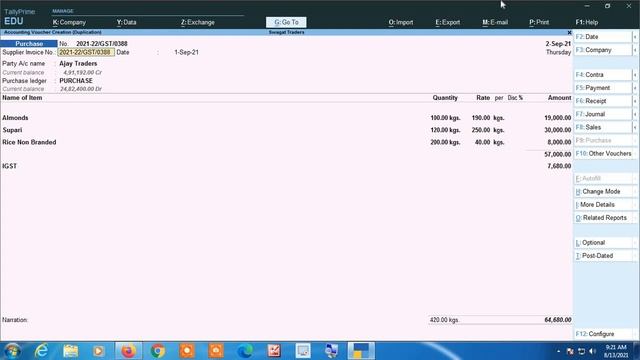Show hidden system tray icons

558,351
